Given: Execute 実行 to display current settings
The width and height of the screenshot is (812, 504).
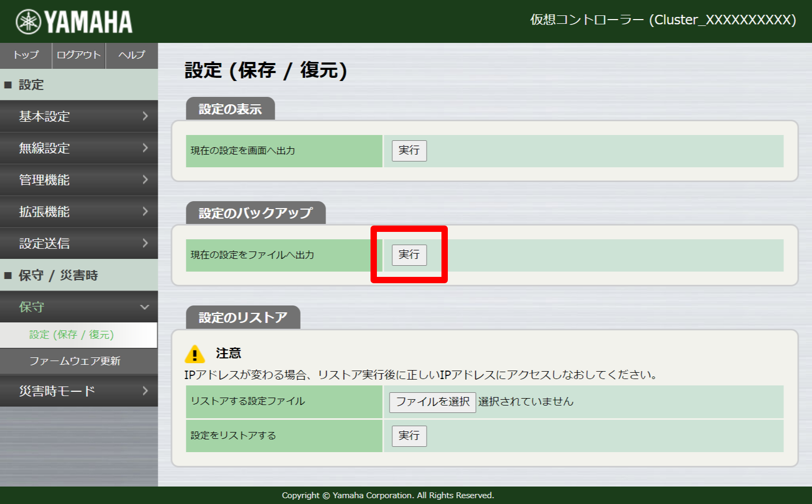Looking at the screenshot, I should click(x=408, y=151).
